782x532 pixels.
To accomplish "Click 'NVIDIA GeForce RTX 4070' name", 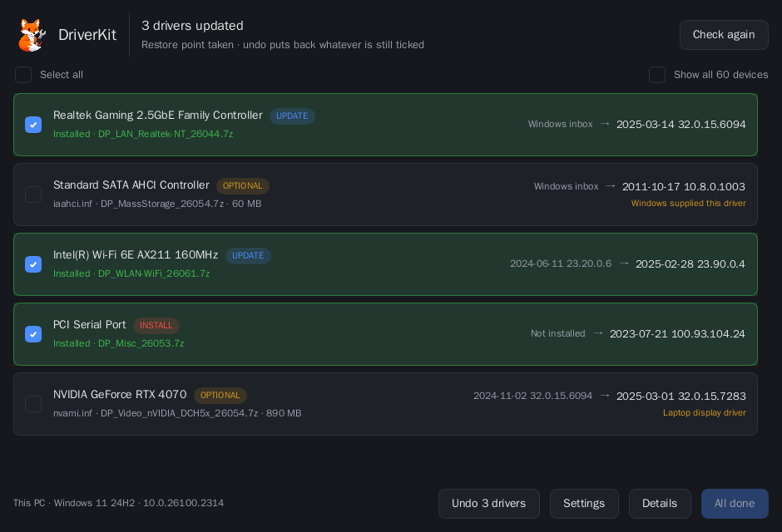I will click(120, 394).
